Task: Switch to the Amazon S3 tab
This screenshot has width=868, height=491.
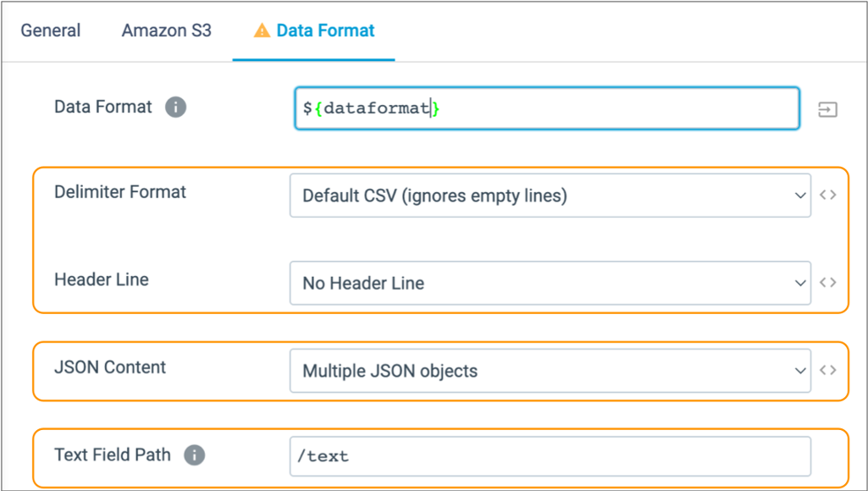Action: pos(166,30)
